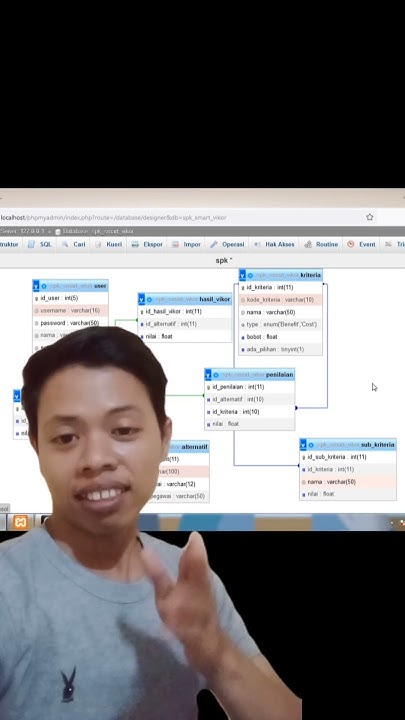Select "username : varchar(16)" column row
The height and width of the screenshot is (720, 405).
(70, 310)
